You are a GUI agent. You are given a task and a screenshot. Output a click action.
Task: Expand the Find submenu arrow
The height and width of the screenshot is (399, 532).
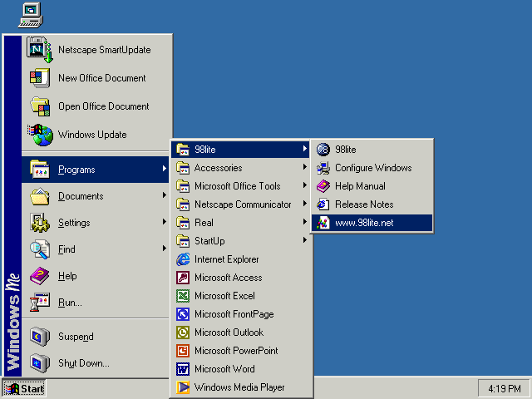click(165, 249)
